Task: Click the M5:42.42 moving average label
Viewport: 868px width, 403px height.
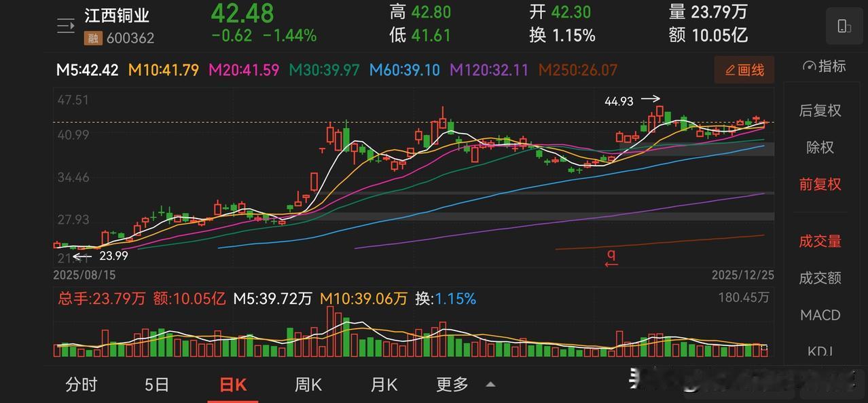Action: click(88, 70)
